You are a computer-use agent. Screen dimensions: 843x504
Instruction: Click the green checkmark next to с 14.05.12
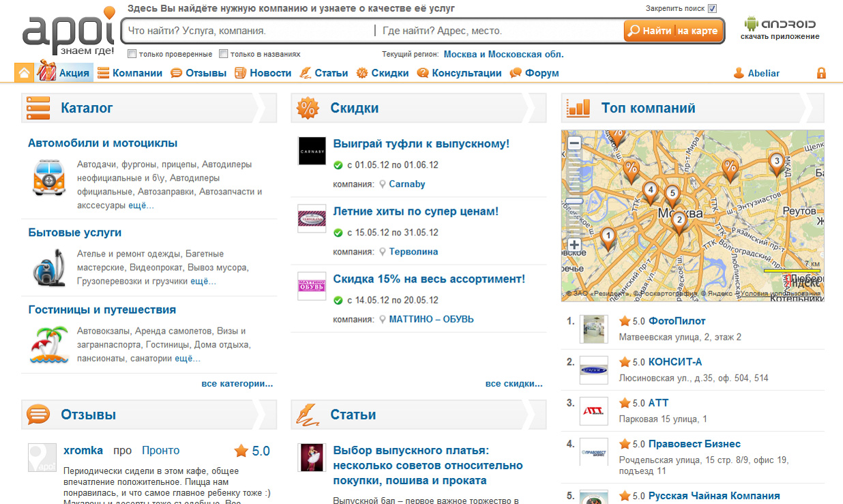[338, 300]
